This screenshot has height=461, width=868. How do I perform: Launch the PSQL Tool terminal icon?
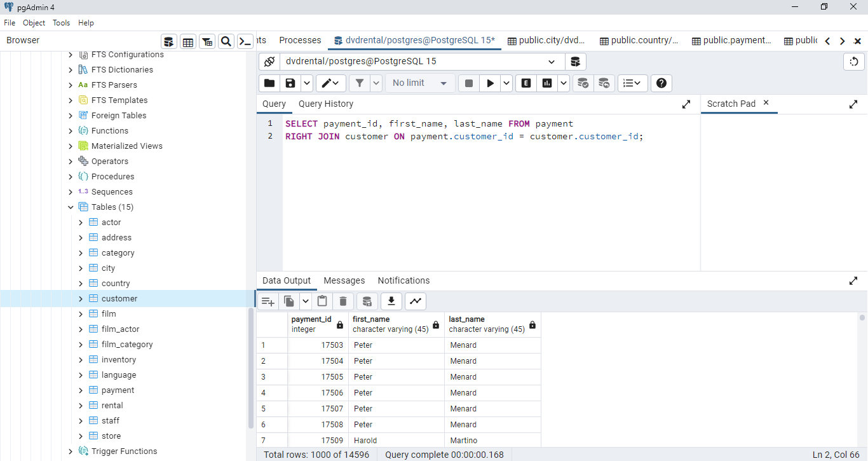click(245, 42)
